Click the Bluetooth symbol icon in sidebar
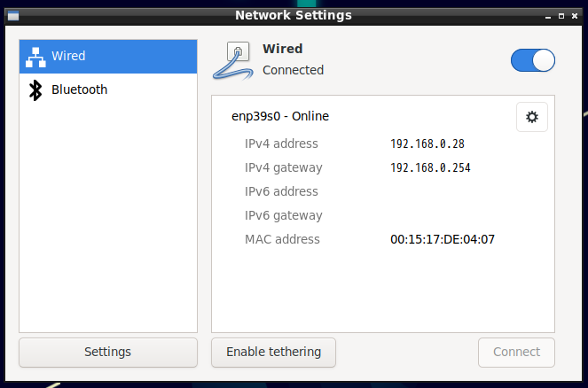 click(x=35, y=90)
